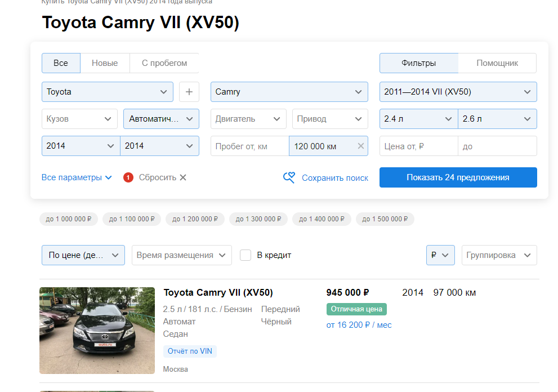Open the 2011—2014 VII (XV50) generation dropdown
The width and height of the screenshot is (558, 392).
point(458,92)
